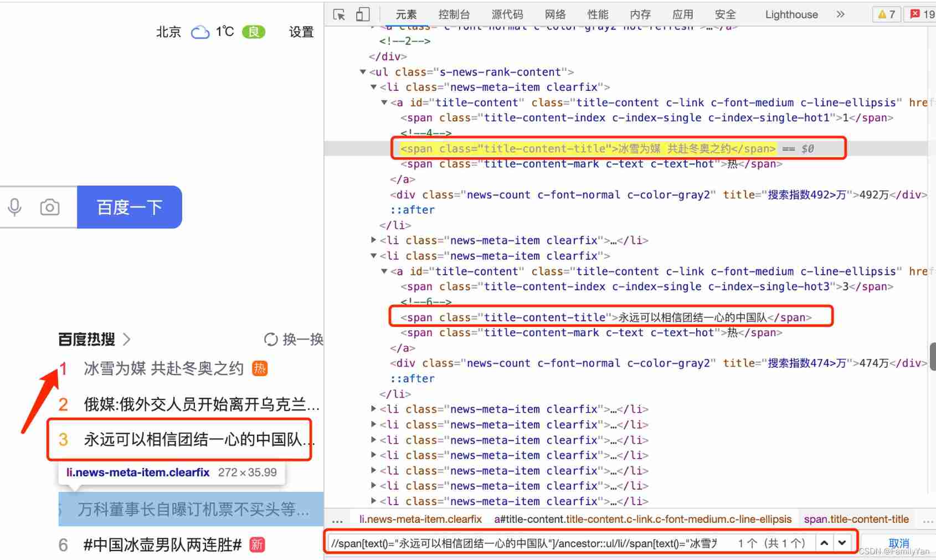
Task: Switch to the 性能 Performance tab
Action: (x=598, y=14)
